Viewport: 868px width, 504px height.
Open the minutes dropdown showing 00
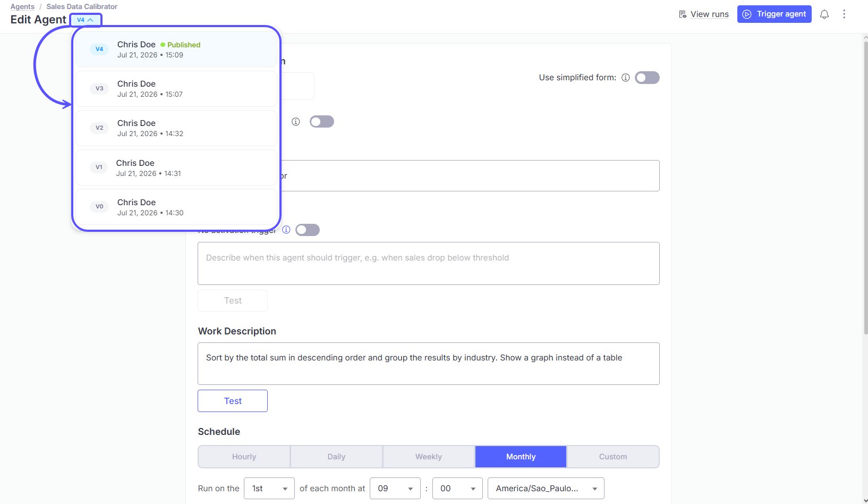[x=457, y=489]
